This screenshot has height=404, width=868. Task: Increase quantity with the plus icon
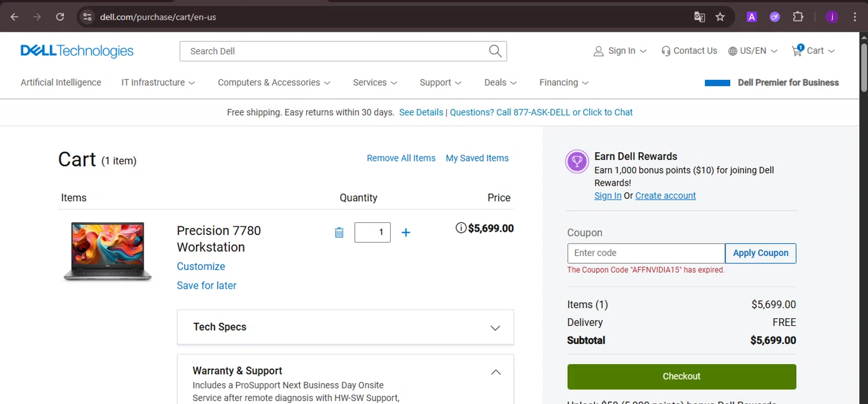click(406, 233)
